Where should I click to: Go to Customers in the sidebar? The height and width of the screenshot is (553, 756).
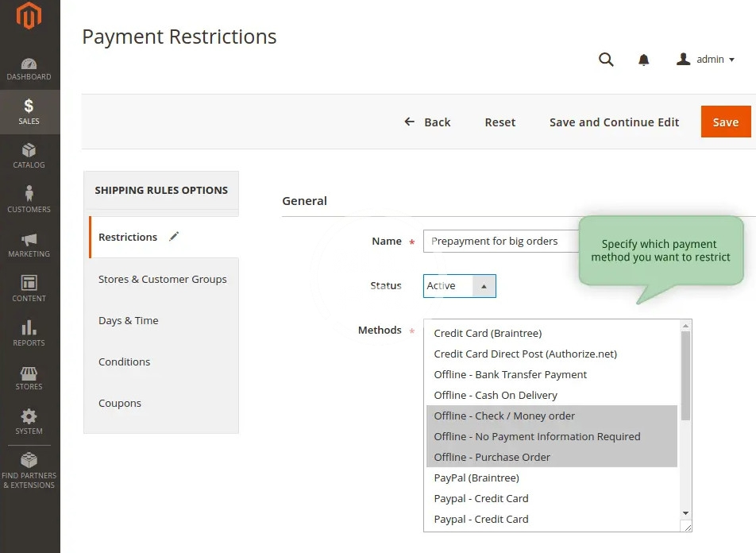(x=29, y=199)
